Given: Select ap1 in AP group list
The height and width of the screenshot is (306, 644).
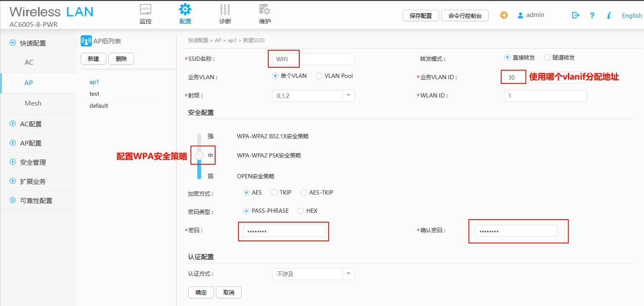Looking at the screenshot, I should [x=94, y=82].
